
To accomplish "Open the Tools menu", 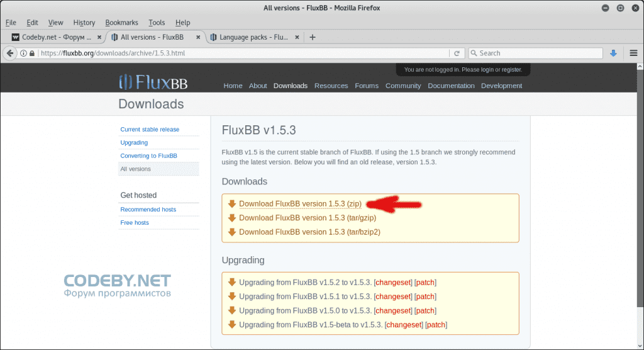I will tap(157, 23).
